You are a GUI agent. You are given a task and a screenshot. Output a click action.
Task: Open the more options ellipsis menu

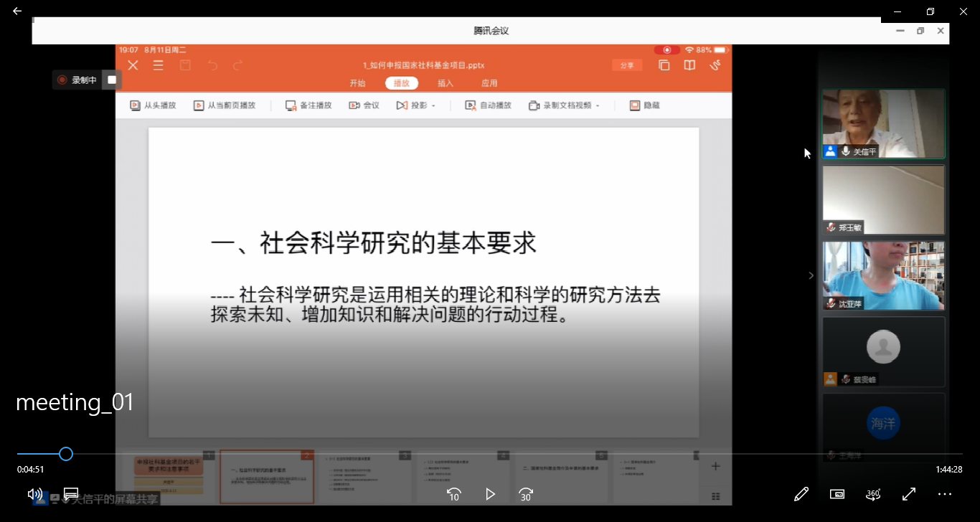click(945, 494)
